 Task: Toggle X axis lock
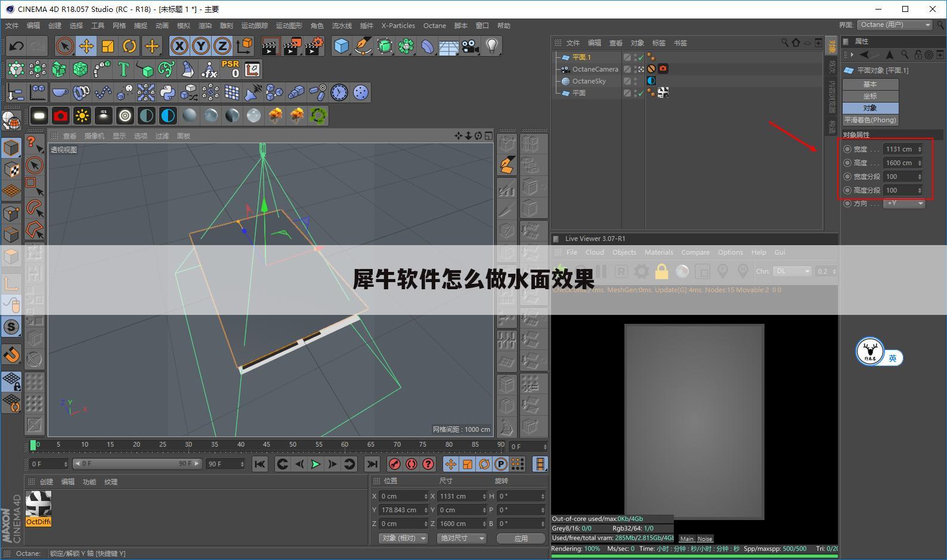179,46
